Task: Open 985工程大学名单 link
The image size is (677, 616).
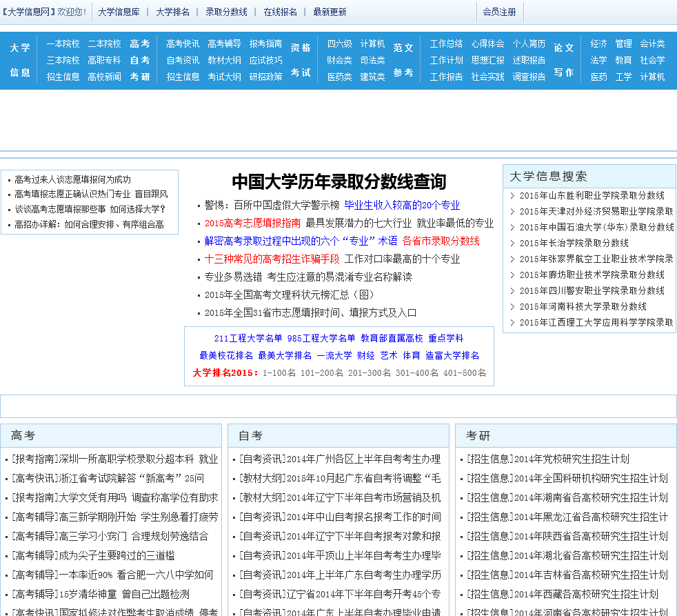Action: tap(321, 338)
